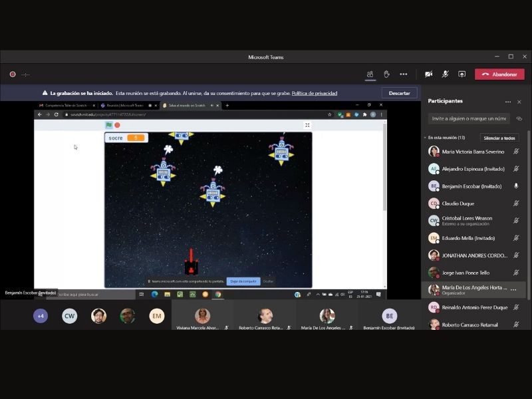
Task: Mute icon for Claudio Duque
Action: [516, 203]
